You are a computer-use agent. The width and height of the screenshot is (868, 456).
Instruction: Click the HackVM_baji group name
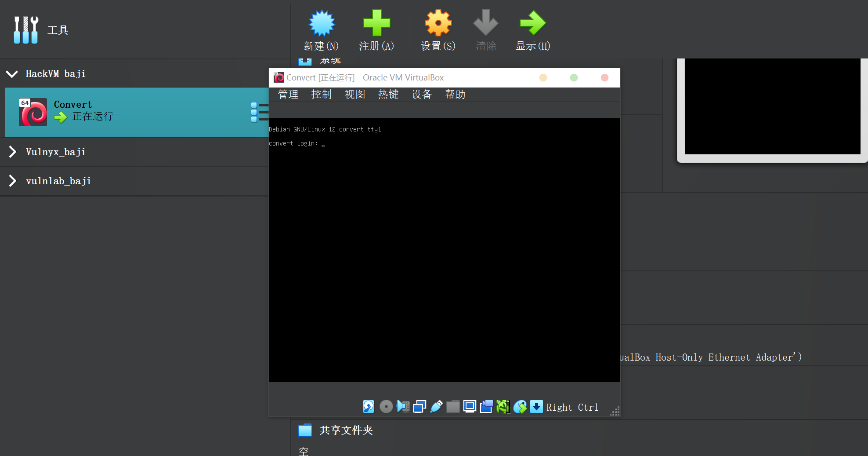coord(56,74)
